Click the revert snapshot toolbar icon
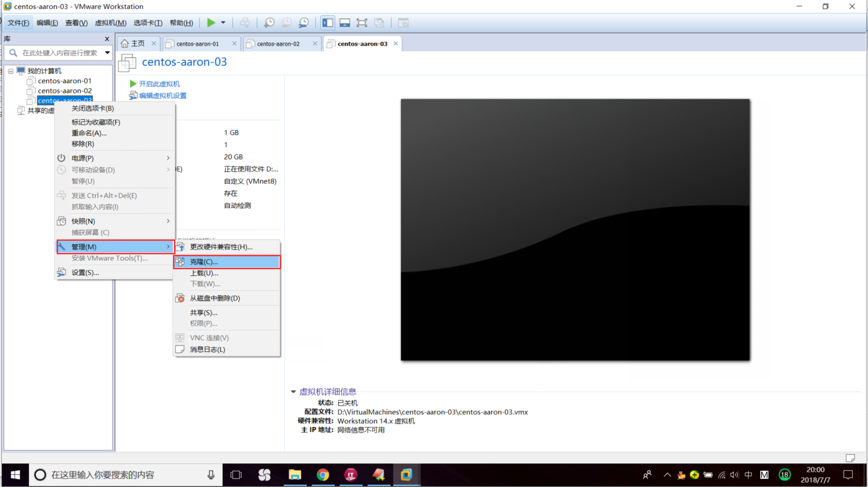The width and height of the screenshot is (868, 487). coord(286,23)
